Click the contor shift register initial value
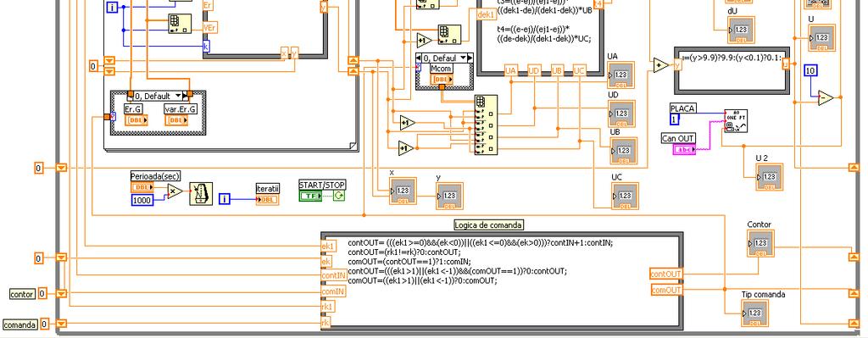This screenshot has width=868, height=338. coord(42,294)
